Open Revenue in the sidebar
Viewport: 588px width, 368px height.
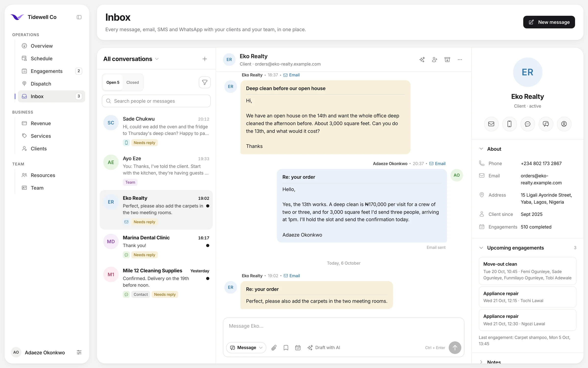51,123
